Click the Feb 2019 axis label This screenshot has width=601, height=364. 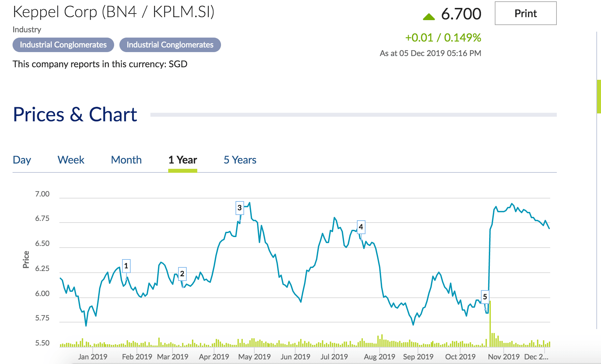(137, 357)
